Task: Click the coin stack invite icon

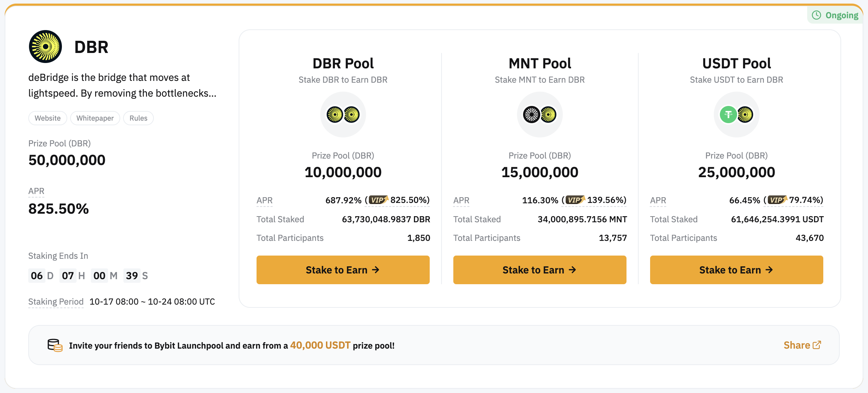Action: tap(55, 345)
